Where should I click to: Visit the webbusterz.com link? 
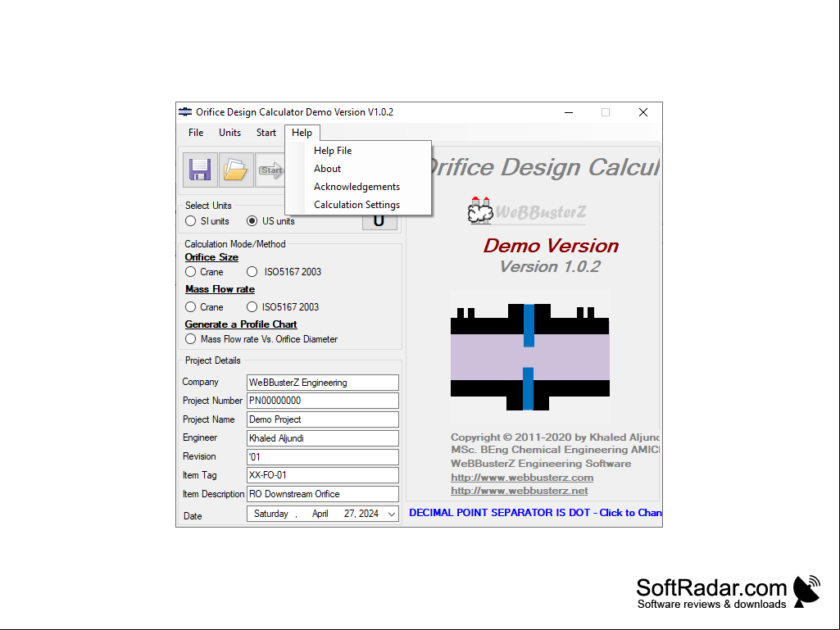[522, 478]
